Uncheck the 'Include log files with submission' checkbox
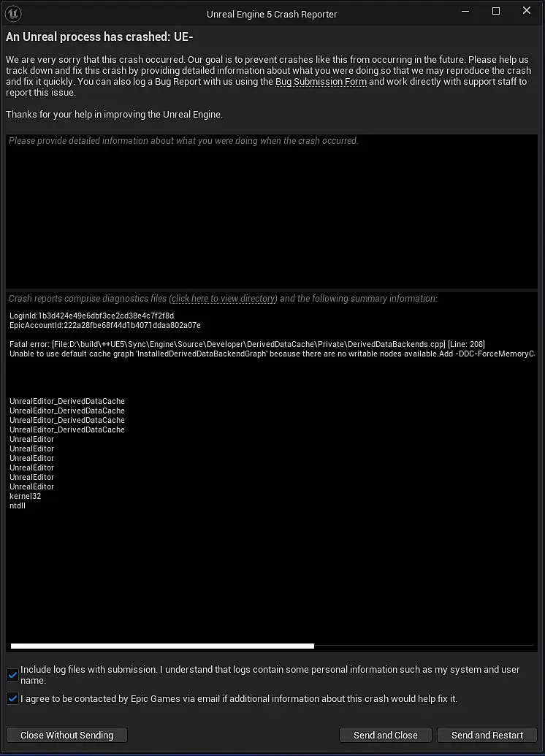This screenshot has height=756, width=545. (12, 675)
